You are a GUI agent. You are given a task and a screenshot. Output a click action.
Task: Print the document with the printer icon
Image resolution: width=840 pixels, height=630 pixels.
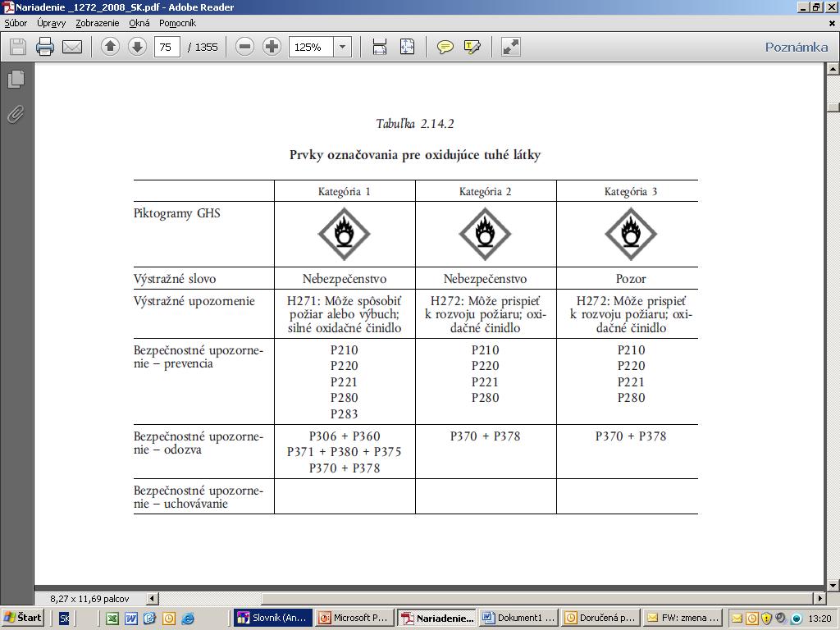[45, 47]
